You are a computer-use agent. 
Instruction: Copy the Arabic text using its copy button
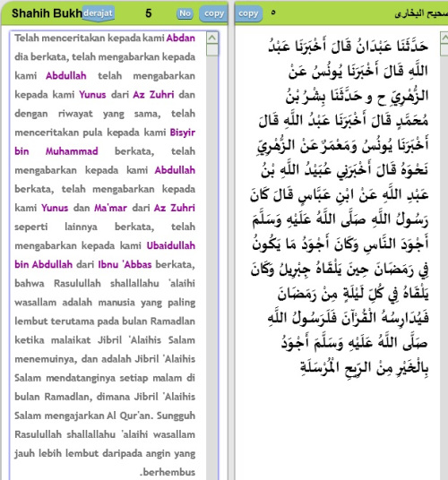click(248, 13)
